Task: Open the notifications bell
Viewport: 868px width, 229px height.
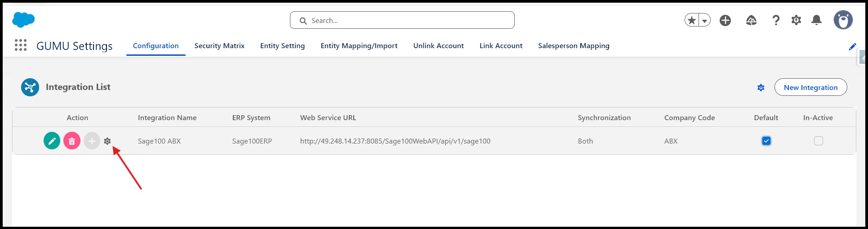Action: tap(816, 20)
